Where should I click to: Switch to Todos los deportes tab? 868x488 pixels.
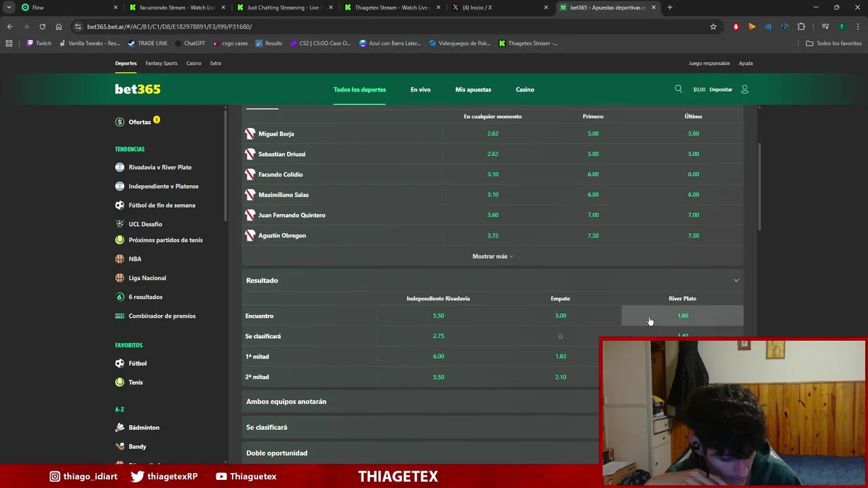tap(359, 89)
